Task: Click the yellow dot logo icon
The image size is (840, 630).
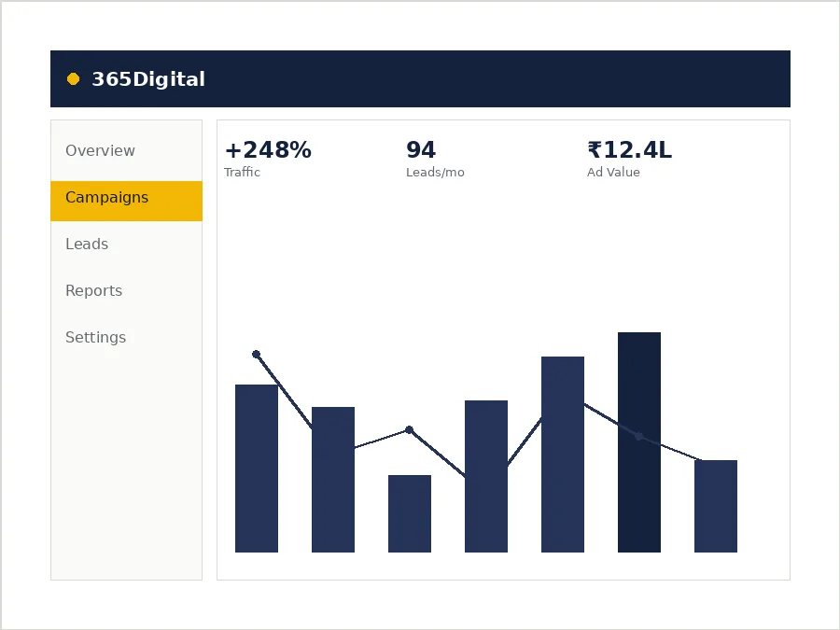Action: pos(74,79)
